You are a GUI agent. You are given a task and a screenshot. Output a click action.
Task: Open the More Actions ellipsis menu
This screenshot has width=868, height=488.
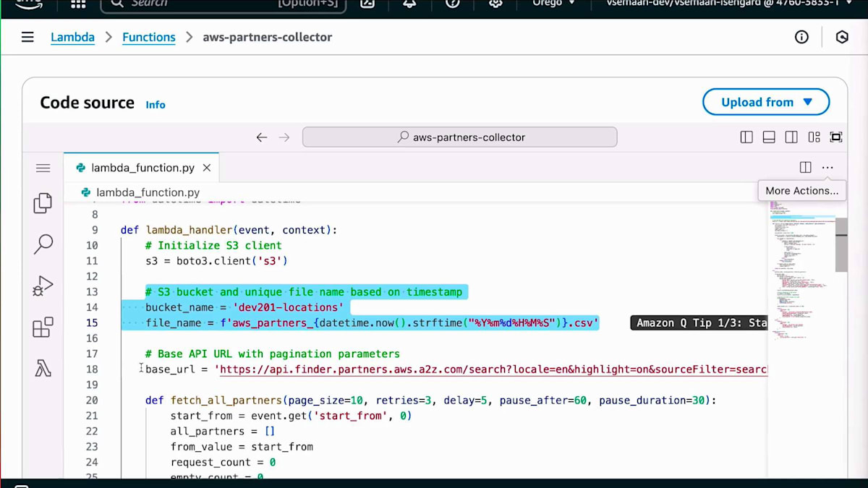(827, 168)
